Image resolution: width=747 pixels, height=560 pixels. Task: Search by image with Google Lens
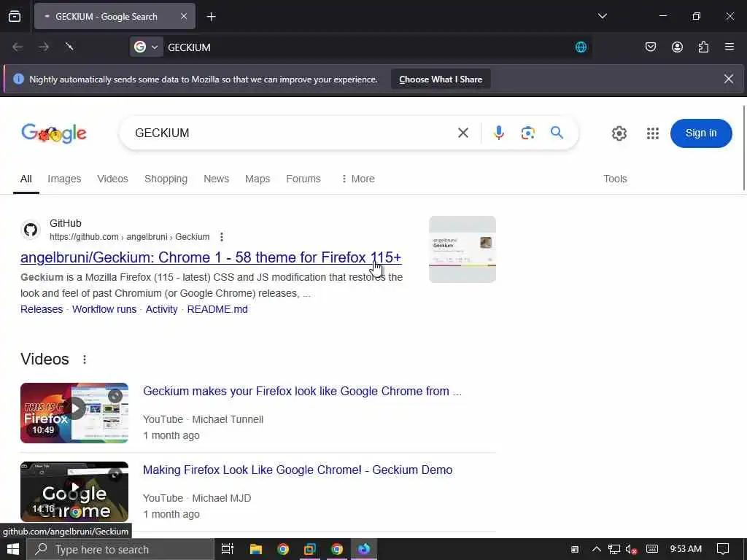(528, 133)
